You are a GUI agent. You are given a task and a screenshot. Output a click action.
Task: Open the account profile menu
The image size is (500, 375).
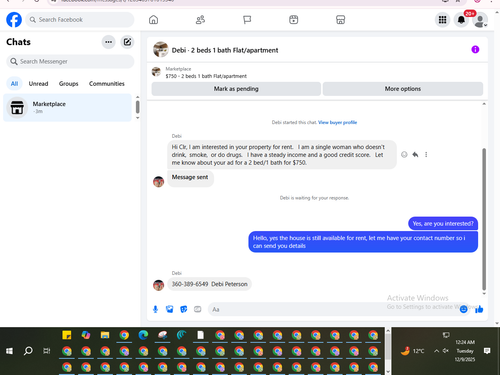click(480, 20)
